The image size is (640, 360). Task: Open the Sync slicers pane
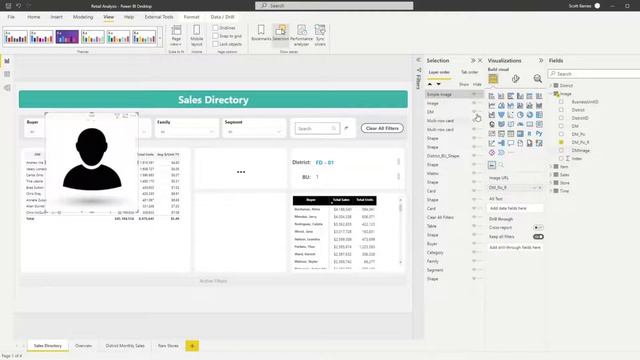point(320,35)
